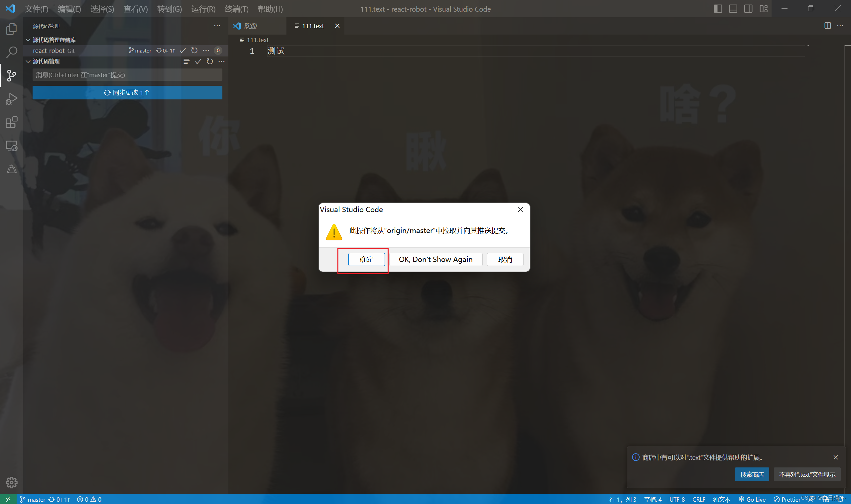
Task: Click OK, Don't Show Again button
Action: click(435, 259)
